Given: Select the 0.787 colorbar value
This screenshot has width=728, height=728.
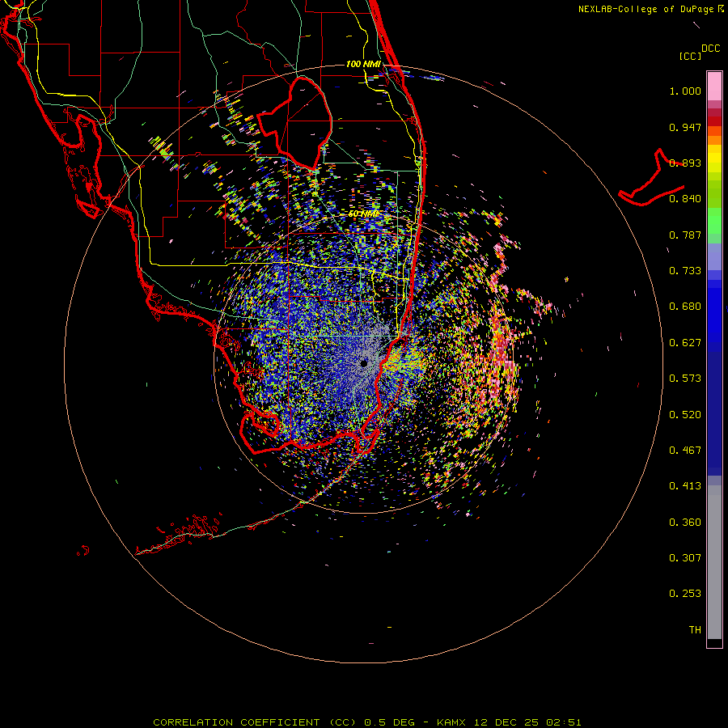Looking at the screenshot, I should pyautogui.click(x=685, y=235).
